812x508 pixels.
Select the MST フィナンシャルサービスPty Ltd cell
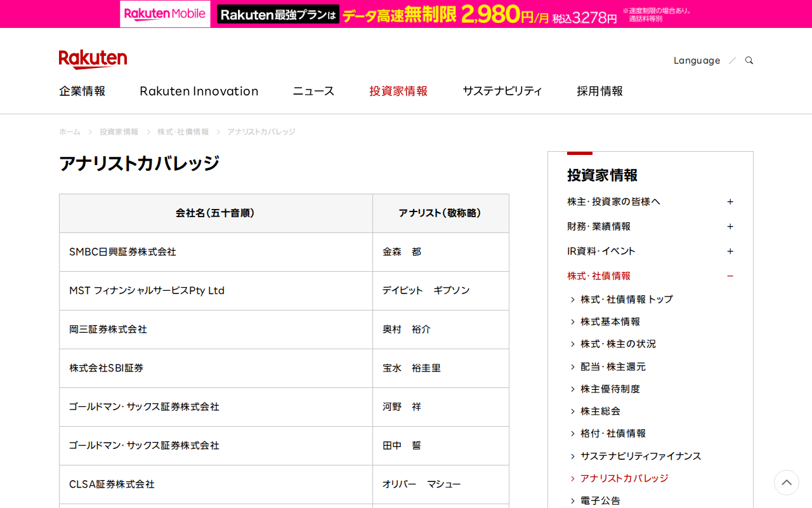click(x=216, y=291)
